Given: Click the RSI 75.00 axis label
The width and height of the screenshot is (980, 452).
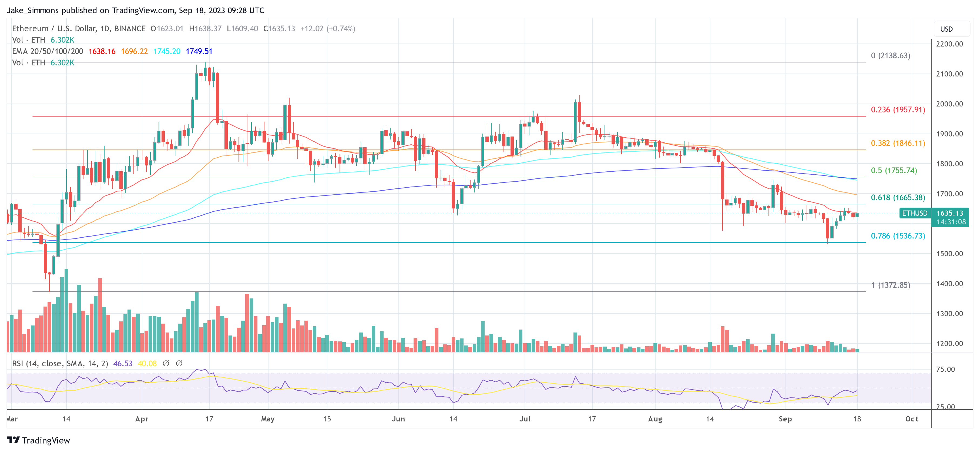Looking at the screenshot, I should point(945,369).
